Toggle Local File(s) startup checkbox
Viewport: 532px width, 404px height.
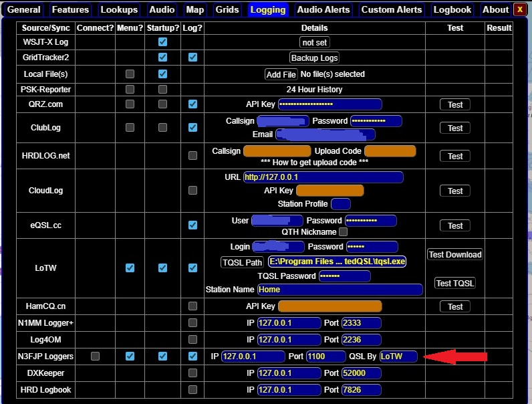click(162, 74)
